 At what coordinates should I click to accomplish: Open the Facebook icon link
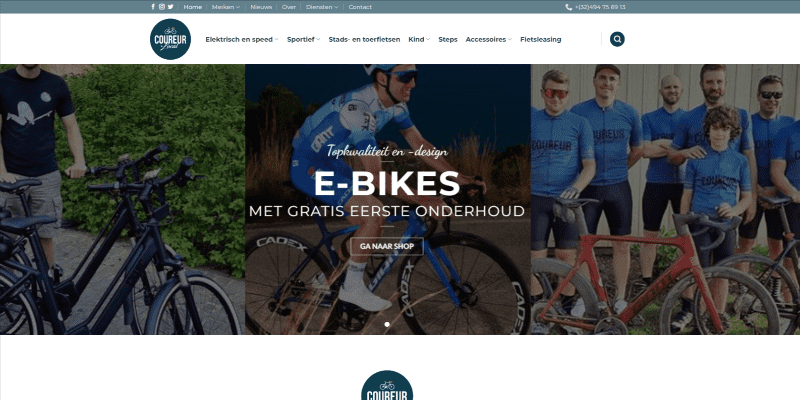[x=153, y=7]
